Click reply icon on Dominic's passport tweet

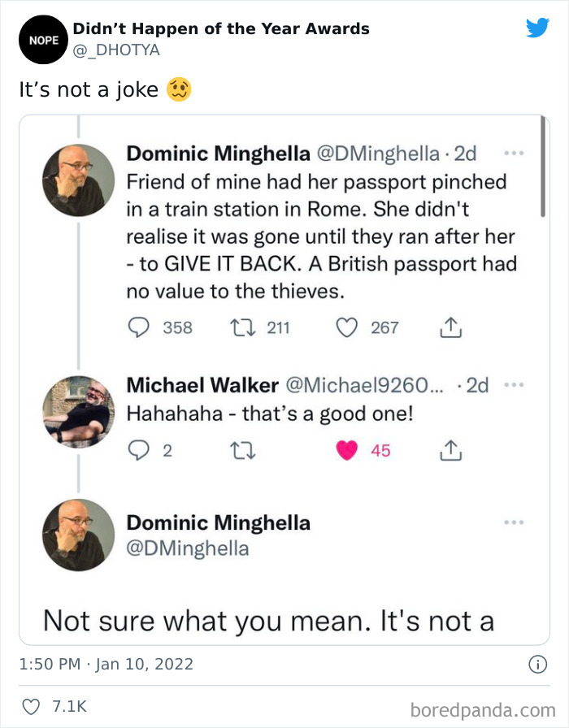pos(139,327)
